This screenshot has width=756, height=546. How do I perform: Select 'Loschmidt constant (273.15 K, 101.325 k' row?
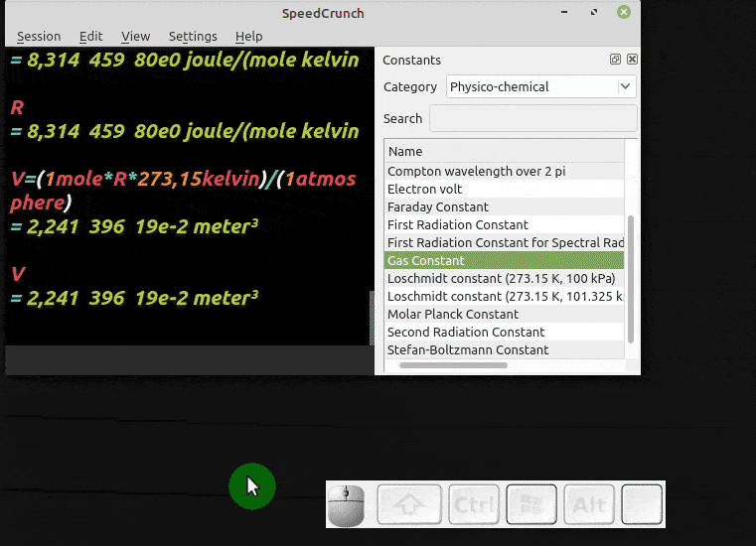pyautogui.click(x=505, y=297)
